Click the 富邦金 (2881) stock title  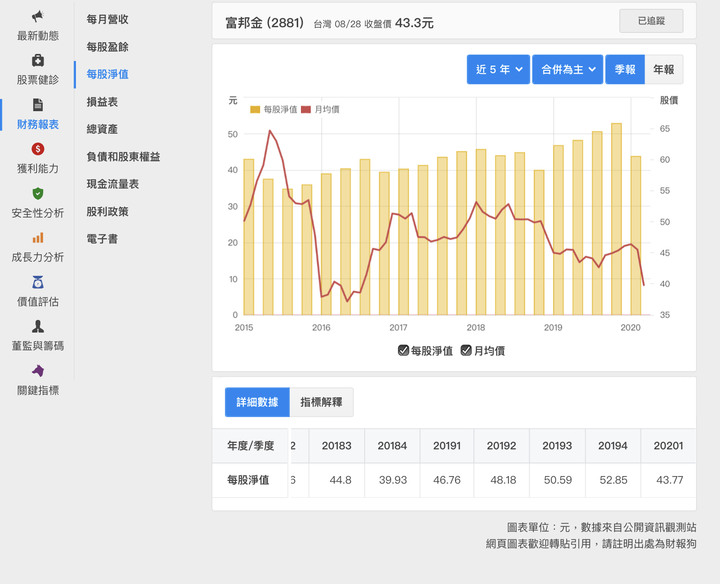point(265,22)
